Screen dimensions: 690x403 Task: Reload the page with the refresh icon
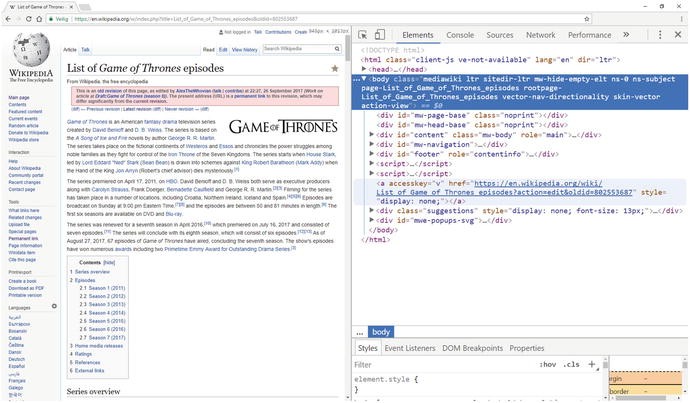(x=29, y=19)
